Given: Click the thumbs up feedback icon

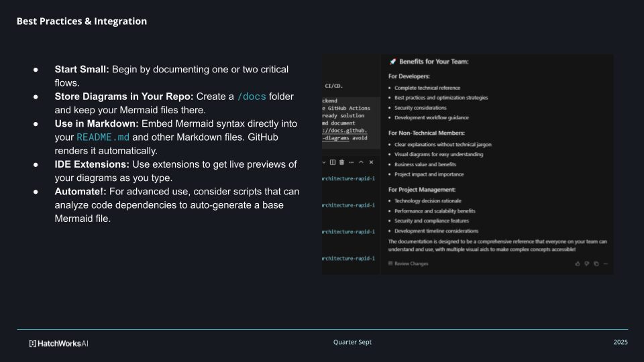Looking at the screenshot, I should tap(578, 263).
